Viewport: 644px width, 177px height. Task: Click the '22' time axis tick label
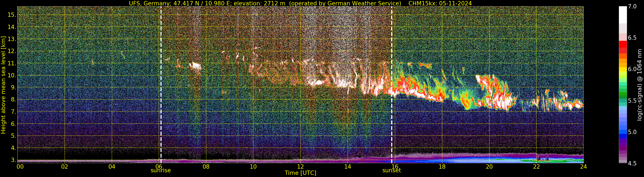pyautogui.click(x=536, y=166)
